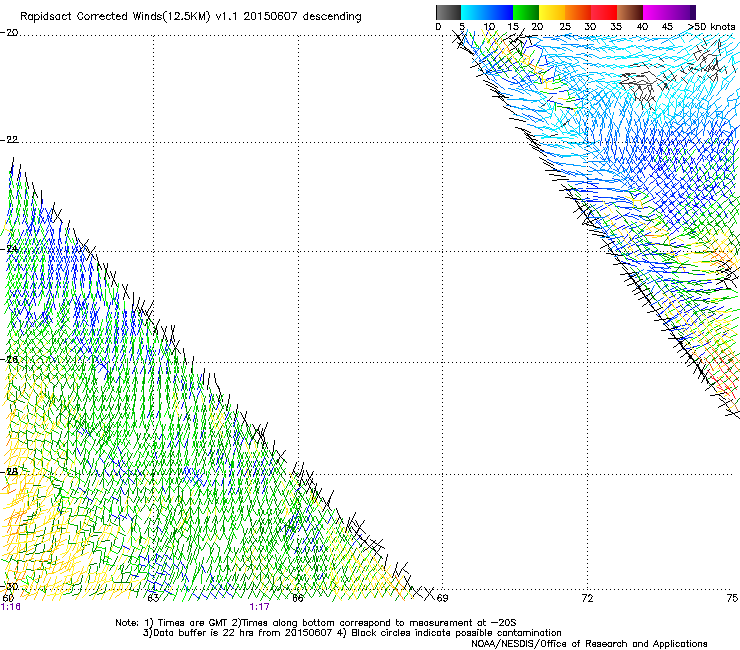Choose the magenta 40-45 knots legend segment
Image resolution: width=740 pixels, height=650 pixels.
(x=656, y=12)
